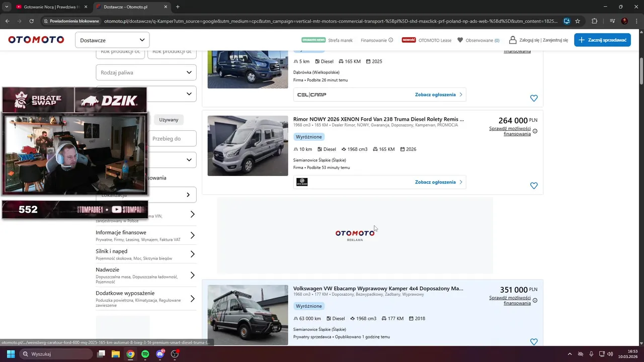The height and width of the screenshot is (362, 644).
Task: Click financing info icon on 264 000 listing
Action: pyautogui.click(x=535, y=131)
